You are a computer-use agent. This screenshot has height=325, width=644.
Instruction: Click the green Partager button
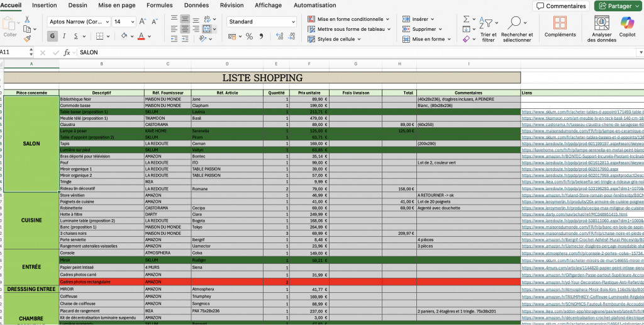(618, 6)
